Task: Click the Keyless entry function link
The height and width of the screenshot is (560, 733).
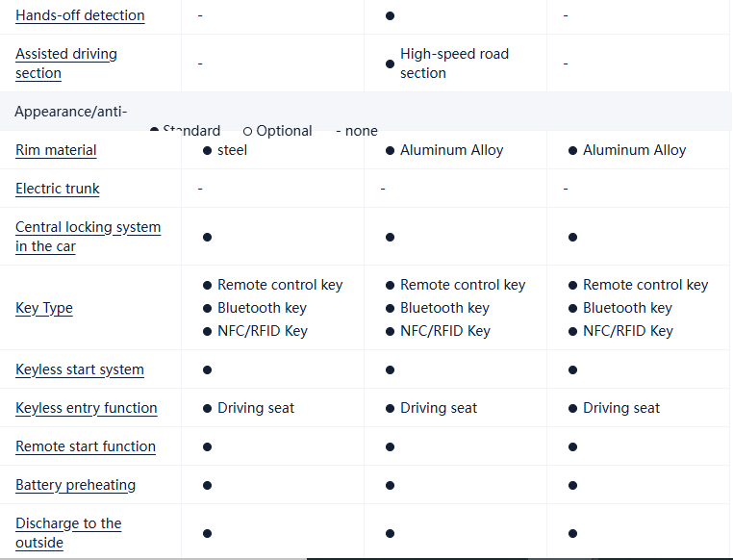Action: pos(87,408)
